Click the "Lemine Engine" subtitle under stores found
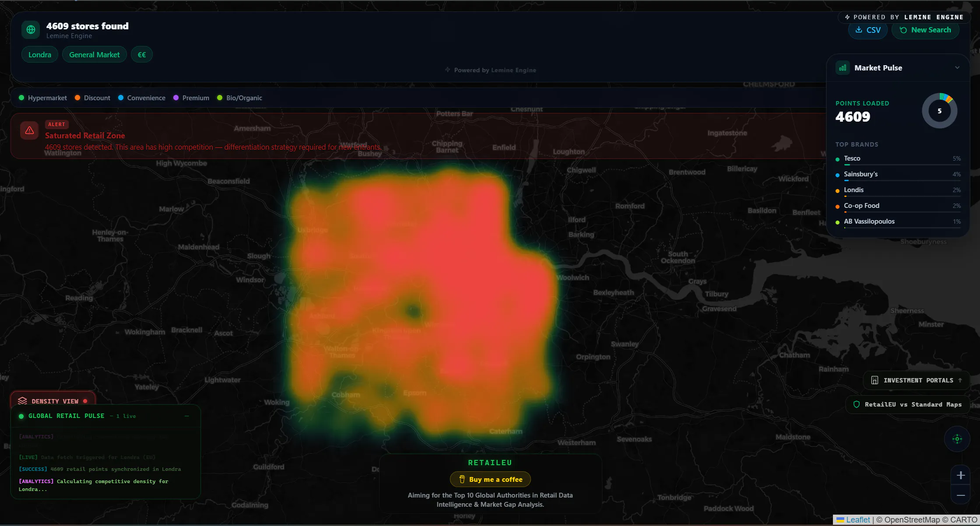 [69, 36]
